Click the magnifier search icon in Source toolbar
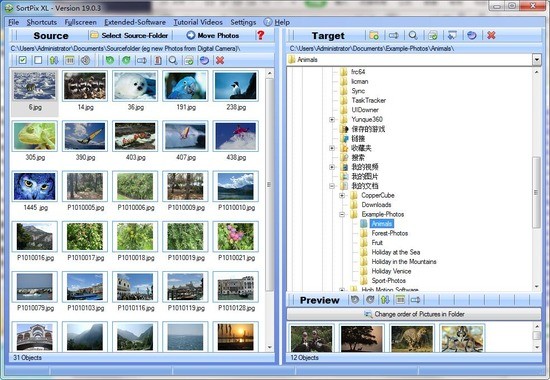550x380 pixels. tap(173, 60)
